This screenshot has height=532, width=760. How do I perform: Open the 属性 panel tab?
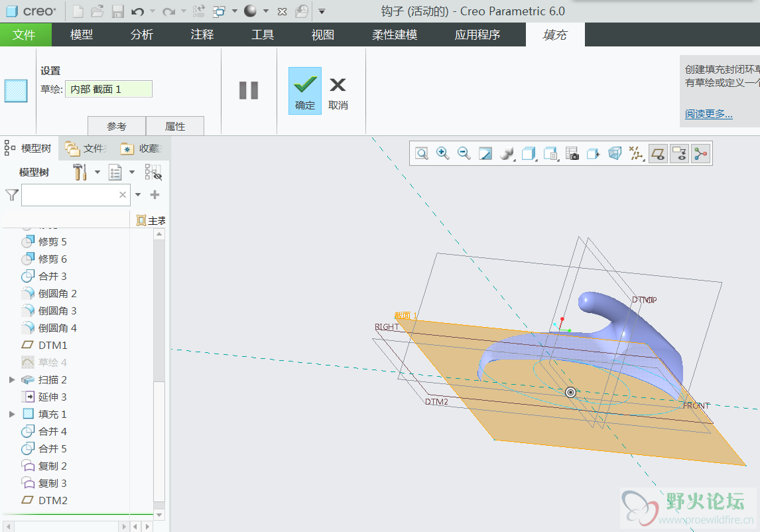175,126
